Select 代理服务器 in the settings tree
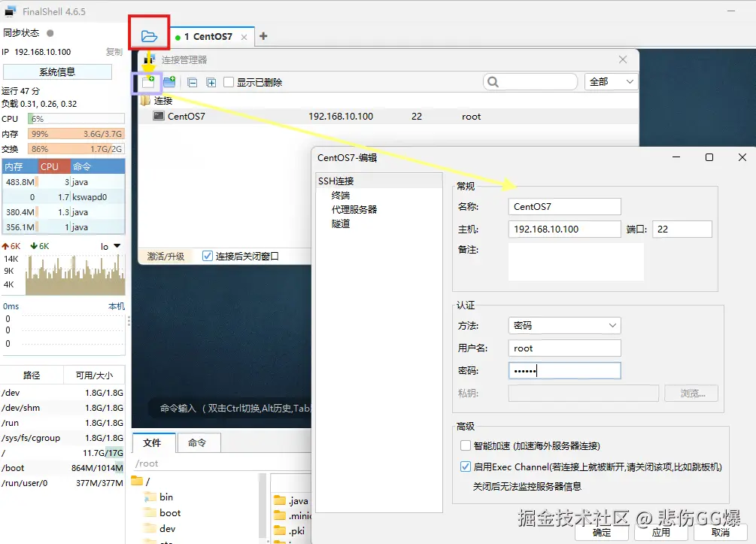Screen dimensions: 756x544 (x=354, y=209)
